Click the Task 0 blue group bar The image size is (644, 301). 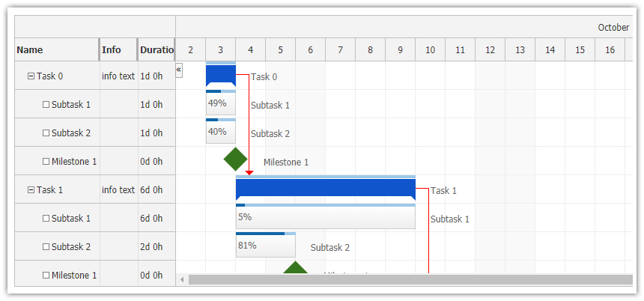coord(221,75)
